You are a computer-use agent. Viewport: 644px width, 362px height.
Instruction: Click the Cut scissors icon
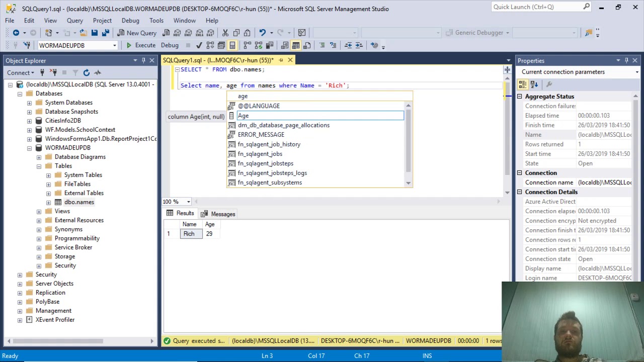(225, 33)
